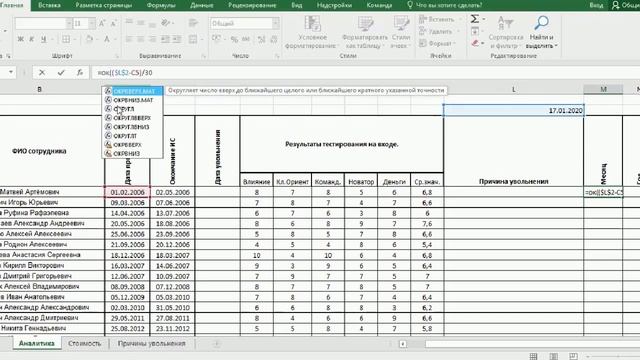The image size is (640, 360).
Task: Click the Что вы хотите сделать search box
Action: 444,5
